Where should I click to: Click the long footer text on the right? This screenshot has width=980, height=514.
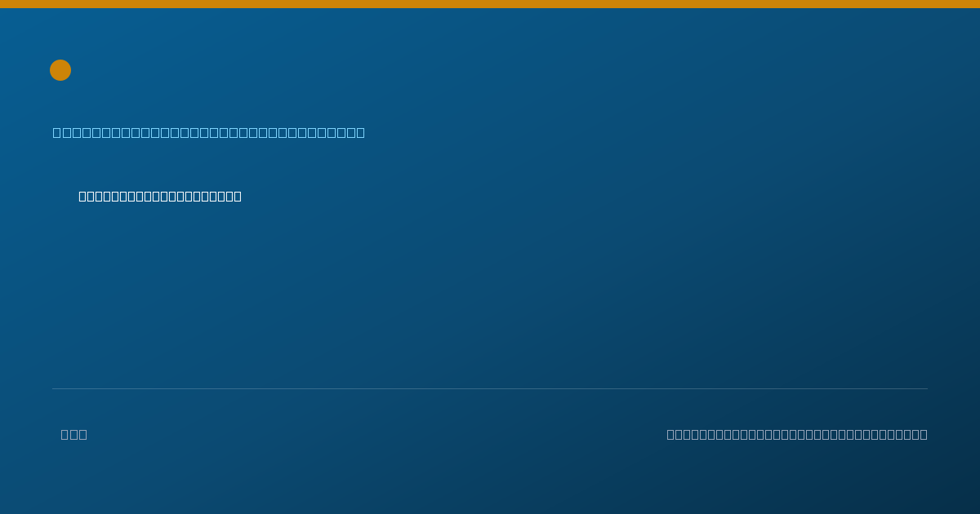(797, 434)
